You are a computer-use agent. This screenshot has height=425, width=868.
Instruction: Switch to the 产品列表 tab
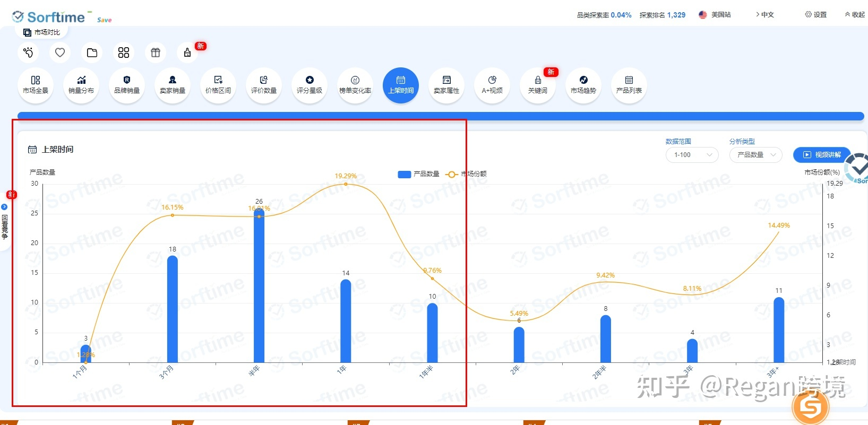tap(629, 85)
